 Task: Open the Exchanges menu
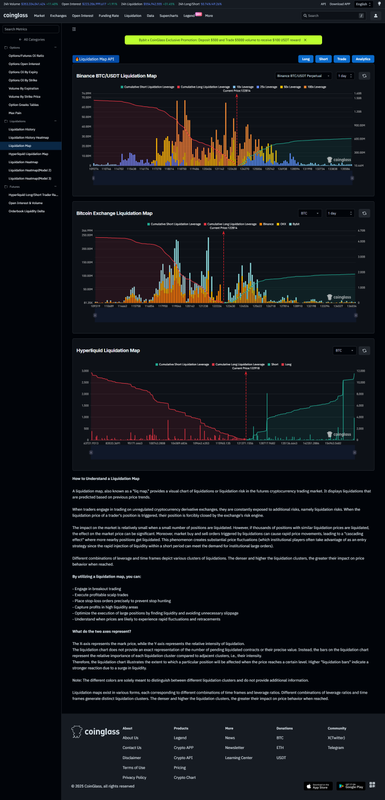click(59, 16)
